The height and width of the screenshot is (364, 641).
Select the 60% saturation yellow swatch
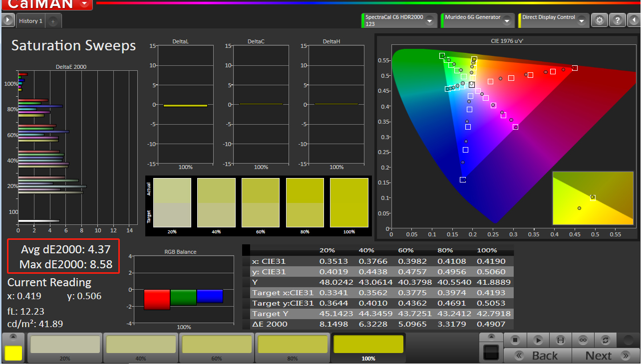click(217, 346)
